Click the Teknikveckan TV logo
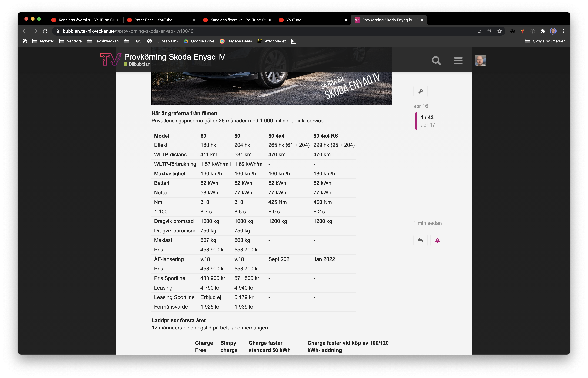Screen dimensions: 588x378 pos(111,59)
